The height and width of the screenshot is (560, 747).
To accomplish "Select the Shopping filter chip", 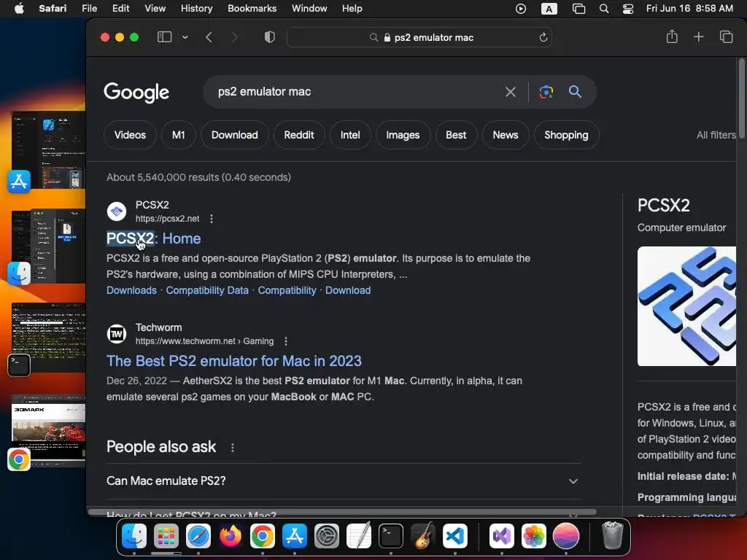I will point(566,135).
